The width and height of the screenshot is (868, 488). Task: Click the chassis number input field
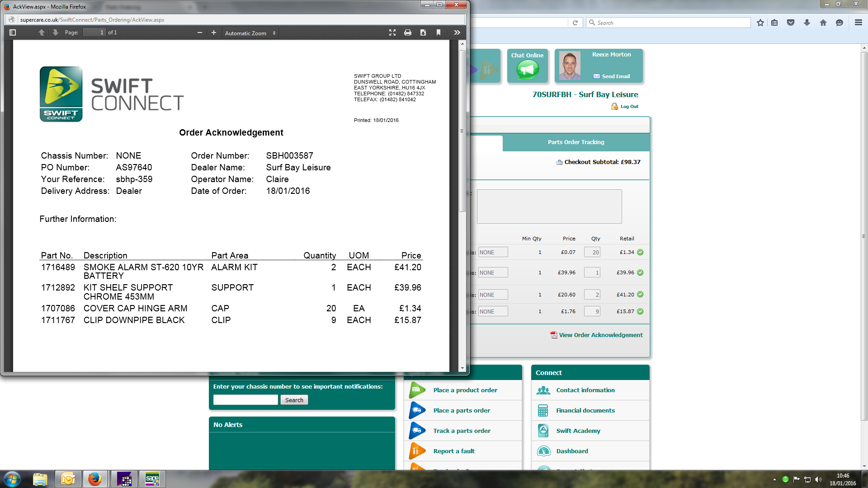245,400
